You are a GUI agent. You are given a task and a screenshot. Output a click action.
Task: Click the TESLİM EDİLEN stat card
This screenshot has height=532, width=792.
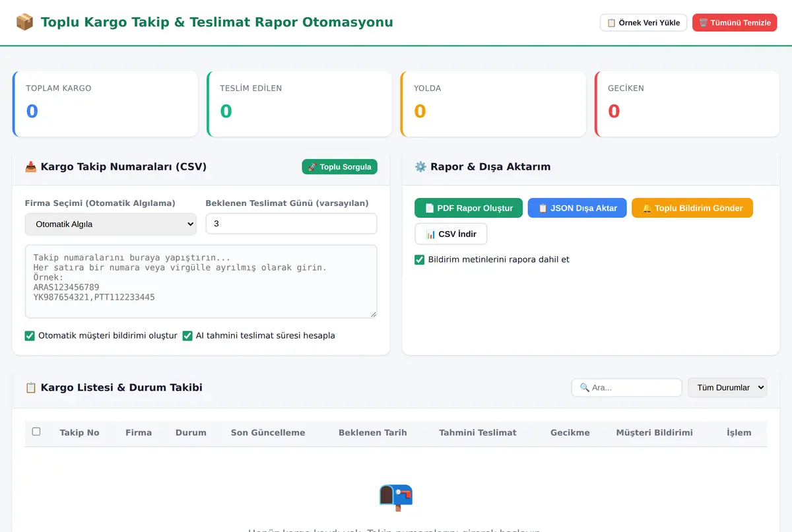299,104
